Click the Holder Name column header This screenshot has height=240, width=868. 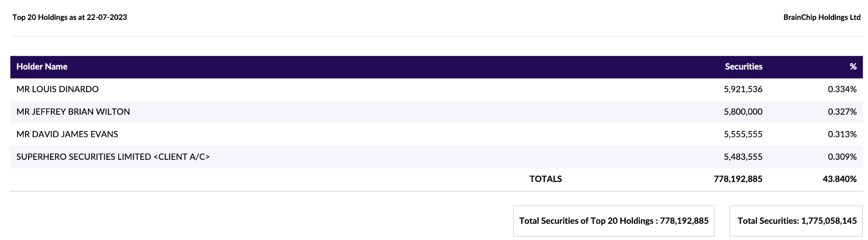(x=42, y=67)
